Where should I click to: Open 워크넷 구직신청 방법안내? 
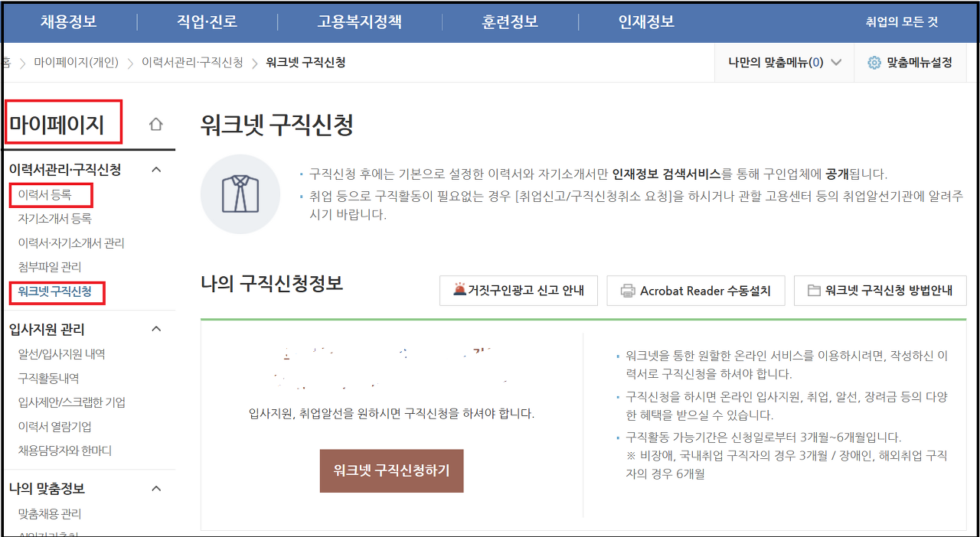click(x=880, y=291)
